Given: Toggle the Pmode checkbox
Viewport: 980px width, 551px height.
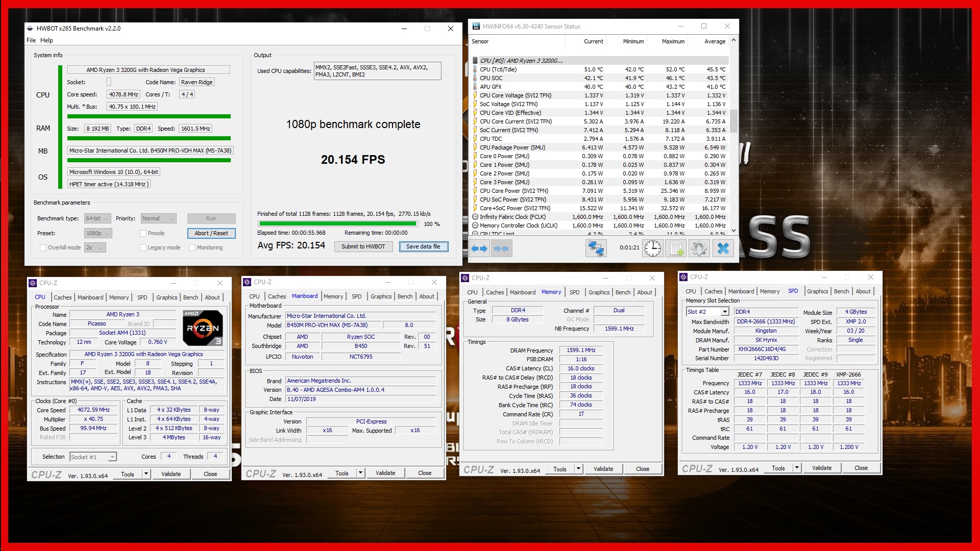Looking at the screenshot, I should (143, 234).
